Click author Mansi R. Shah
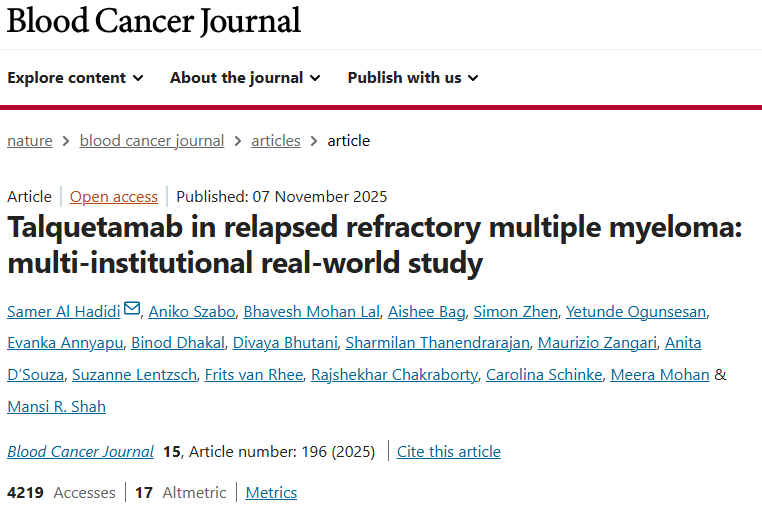This screenshot has height=510, width=762. pos(56,406)
